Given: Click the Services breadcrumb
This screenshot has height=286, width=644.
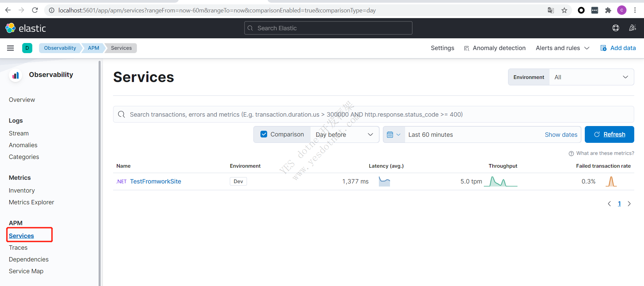Looking at the screenshot, I should tap(121, 48).
